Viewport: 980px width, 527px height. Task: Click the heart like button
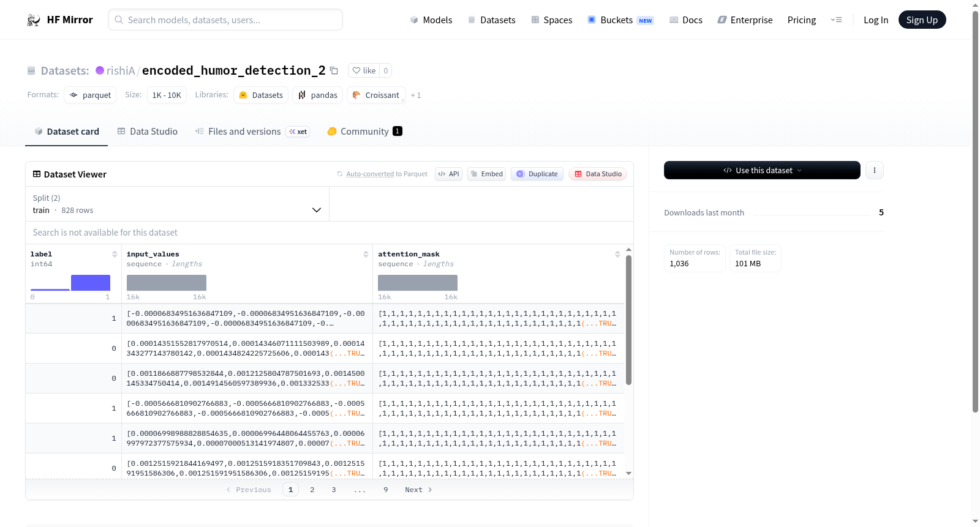click(364, 70)
